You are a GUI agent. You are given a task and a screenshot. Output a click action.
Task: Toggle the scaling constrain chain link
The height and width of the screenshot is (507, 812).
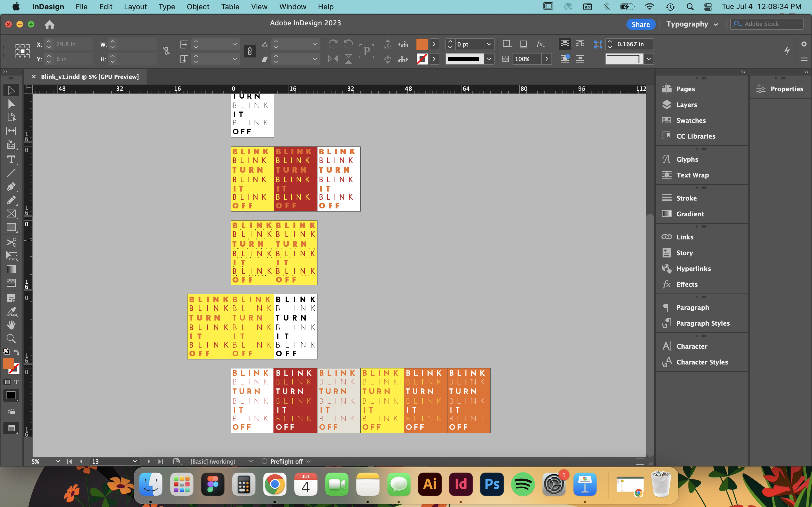[250, 51]
